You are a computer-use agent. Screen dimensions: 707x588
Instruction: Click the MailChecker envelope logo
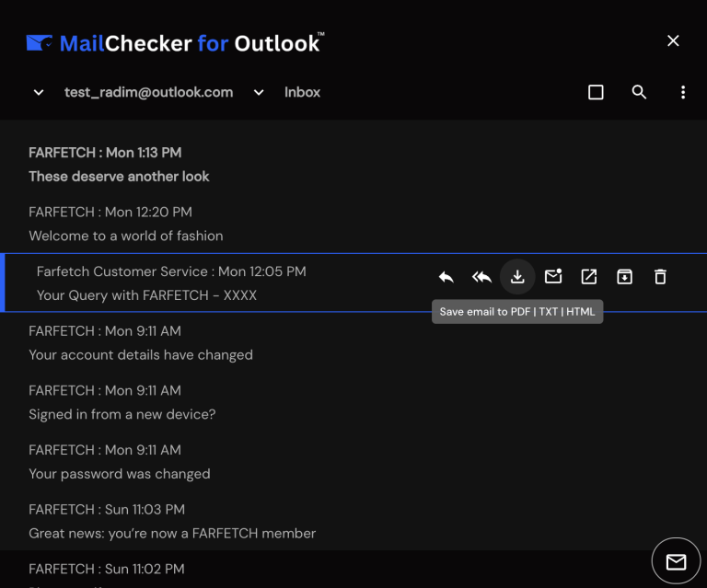coord(40,43)
